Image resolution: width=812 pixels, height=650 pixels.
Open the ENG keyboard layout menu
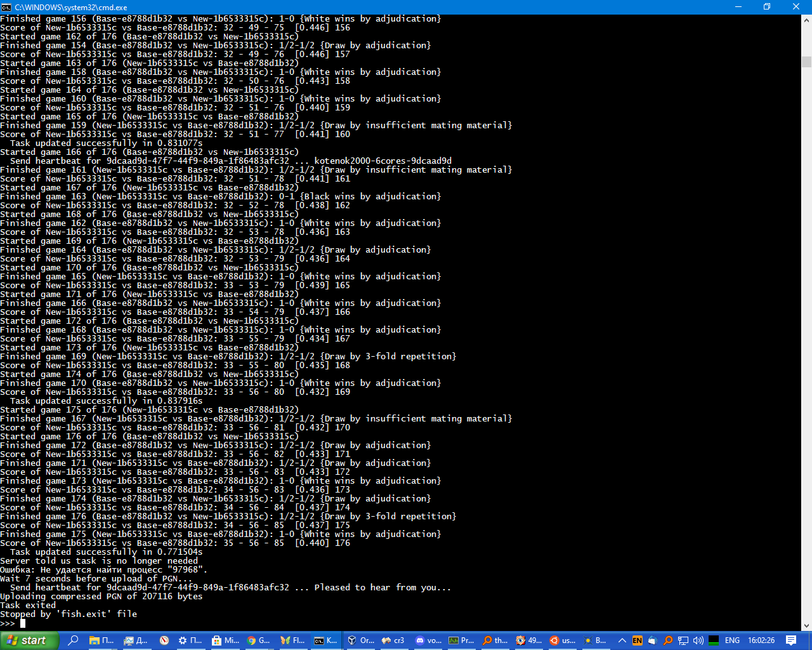(x=733, y=640)
